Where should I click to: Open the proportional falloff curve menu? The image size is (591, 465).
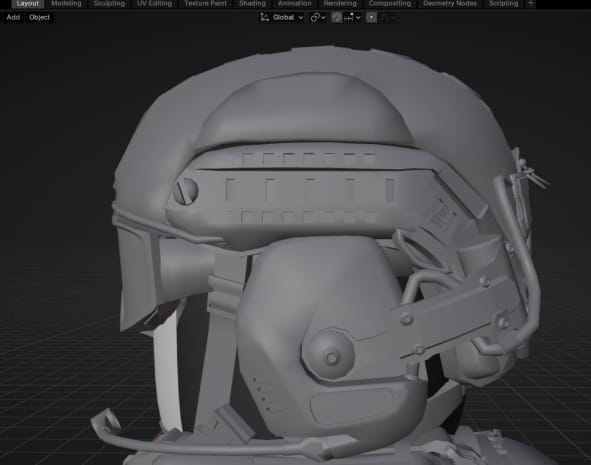coord(387,17)
